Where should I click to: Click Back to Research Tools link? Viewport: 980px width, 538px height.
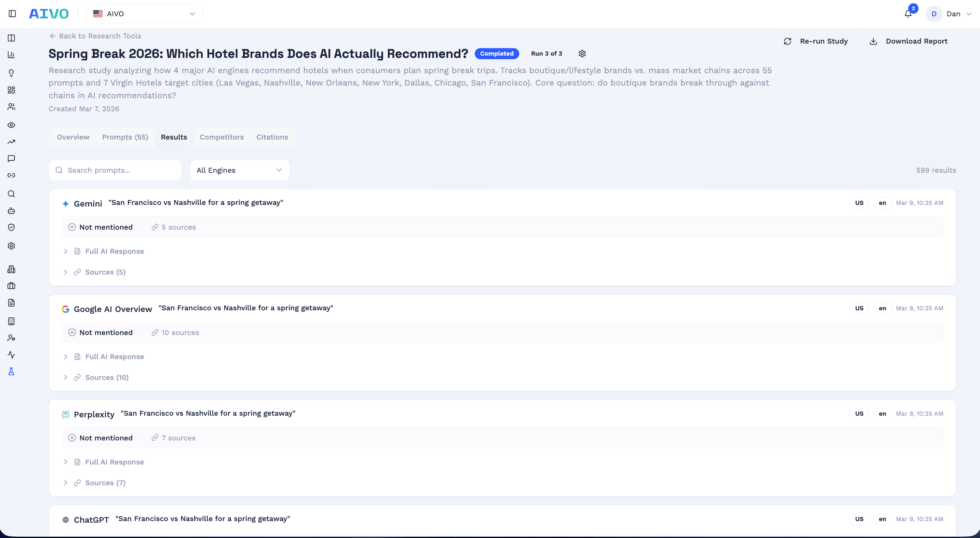click(95, 35)
